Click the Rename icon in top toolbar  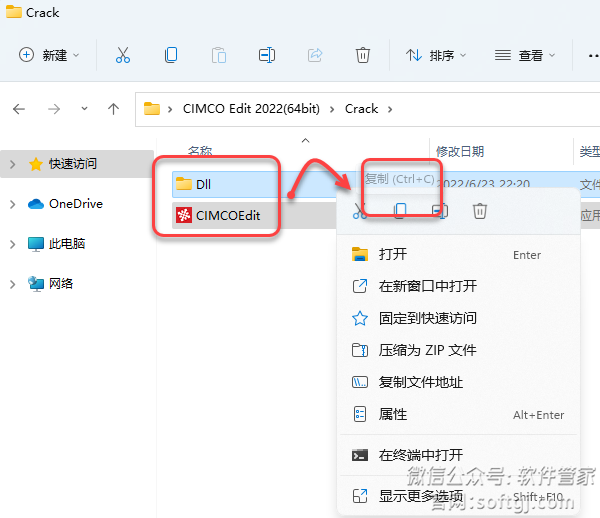pos(267,55)
